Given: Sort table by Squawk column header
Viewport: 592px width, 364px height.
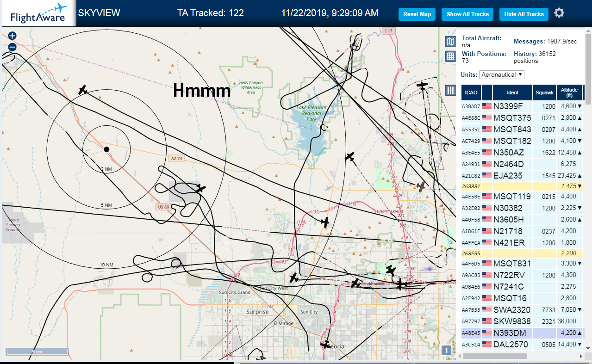Looking at the screenshot, I should (544, 93).
